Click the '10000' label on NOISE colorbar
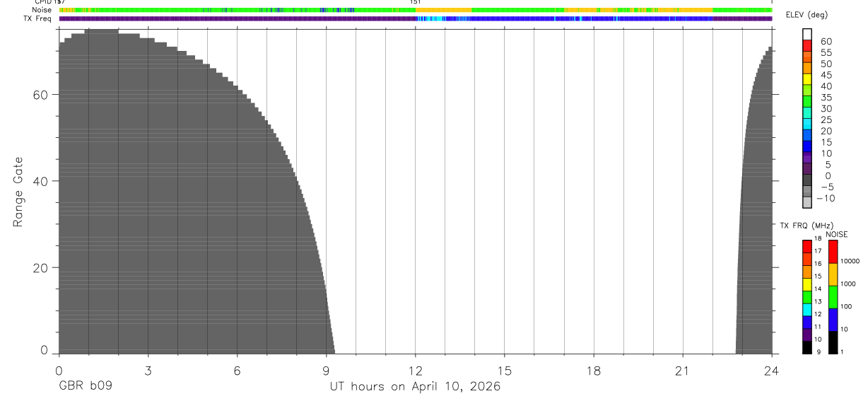 tap(850, 261)
